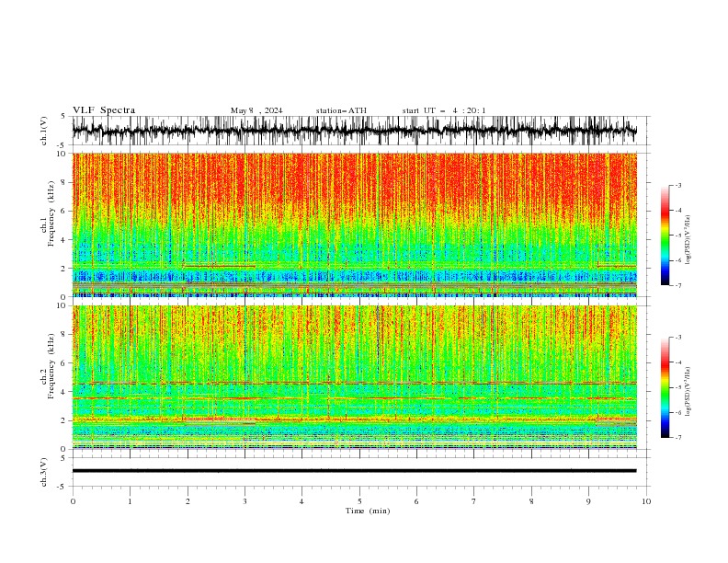728x563 pixels.
Task: Click time-axis tick label "1"
Action: point(130,501)
